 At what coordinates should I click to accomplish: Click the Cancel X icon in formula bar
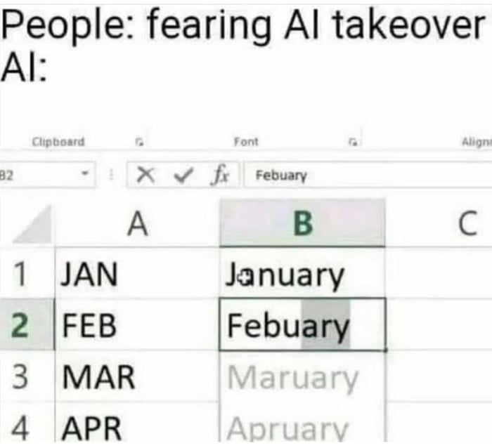pyautogui.click(x=145, y=174)
